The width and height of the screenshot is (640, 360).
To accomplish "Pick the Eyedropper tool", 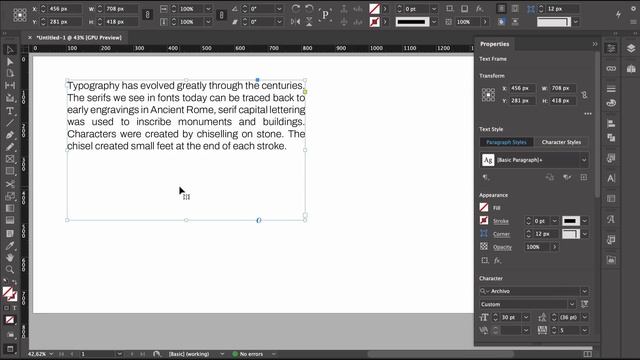I will click(10, 245).
